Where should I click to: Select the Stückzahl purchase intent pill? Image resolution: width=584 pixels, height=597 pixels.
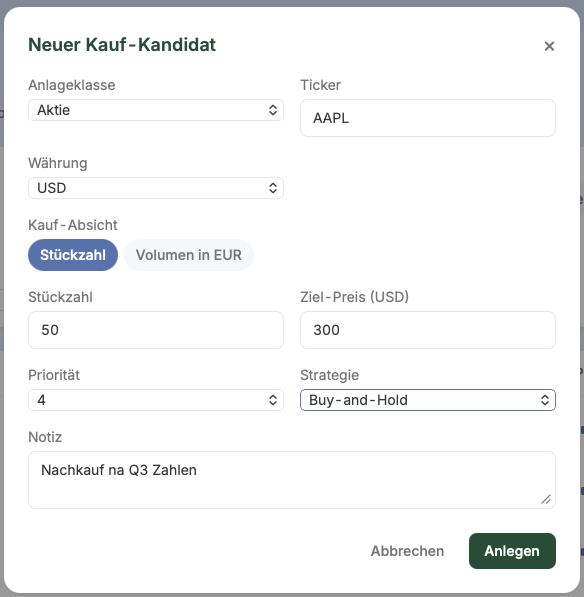coord(73,255)
